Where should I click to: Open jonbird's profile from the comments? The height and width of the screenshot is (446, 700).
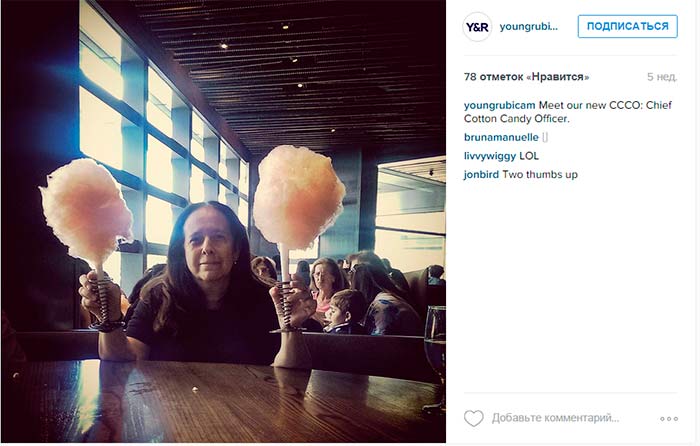pyautogui.click(x=481, y=175)
